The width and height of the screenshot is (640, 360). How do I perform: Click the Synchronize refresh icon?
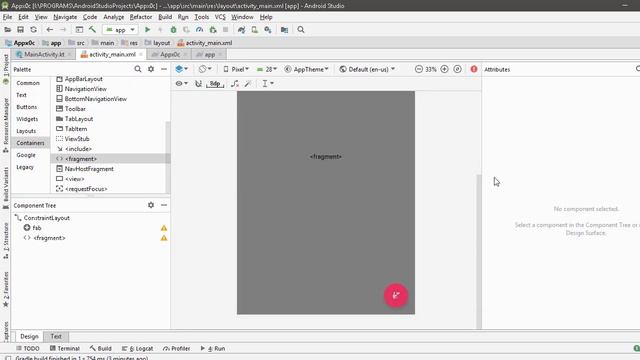point(33,30)
